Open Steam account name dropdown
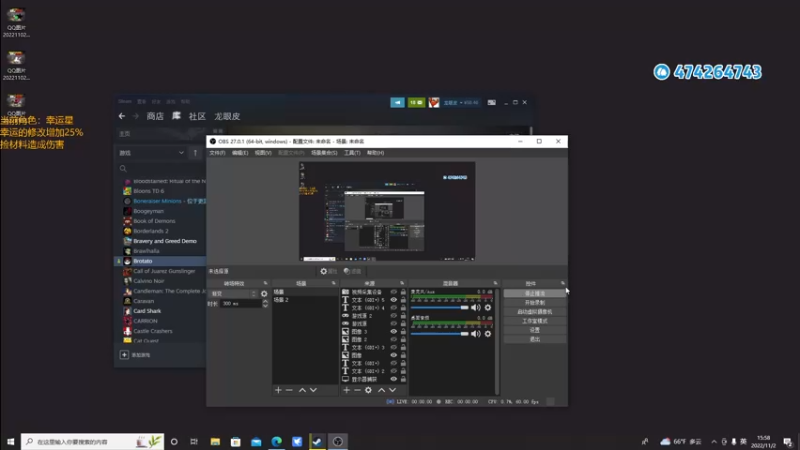Viewport: 800px width, 450px height. point(461,103)
